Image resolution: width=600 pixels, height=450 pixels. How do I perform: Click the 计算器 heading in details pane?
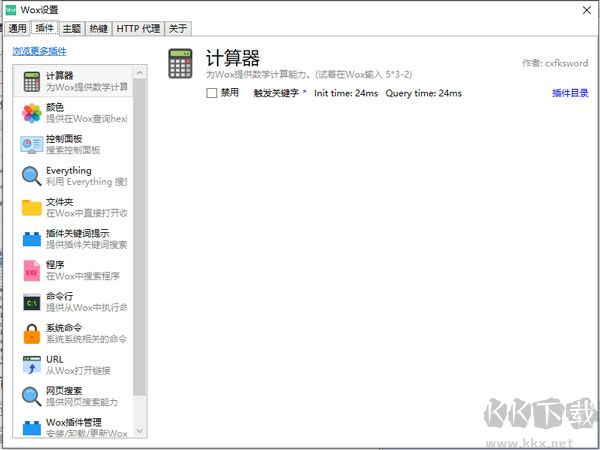(x=233, y=58)
